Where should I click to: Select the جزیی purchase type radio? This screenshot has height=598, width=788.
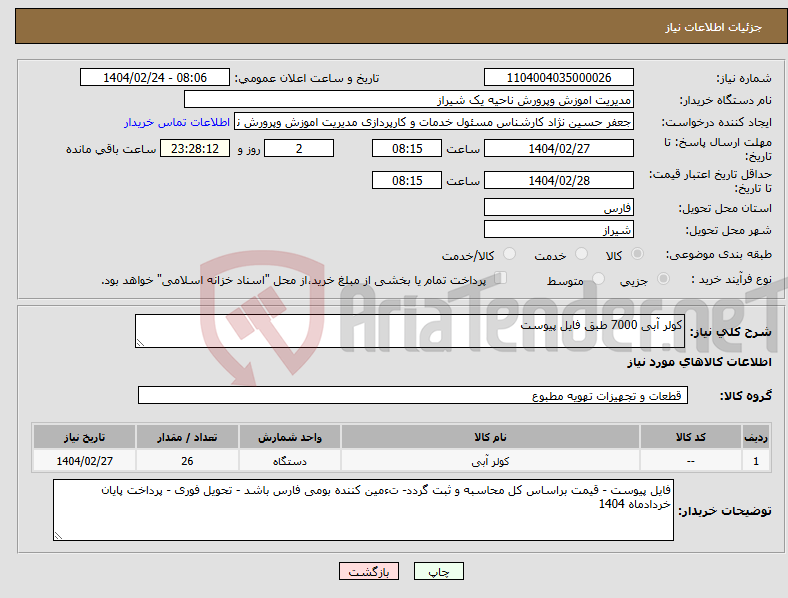tap(663, 279)
